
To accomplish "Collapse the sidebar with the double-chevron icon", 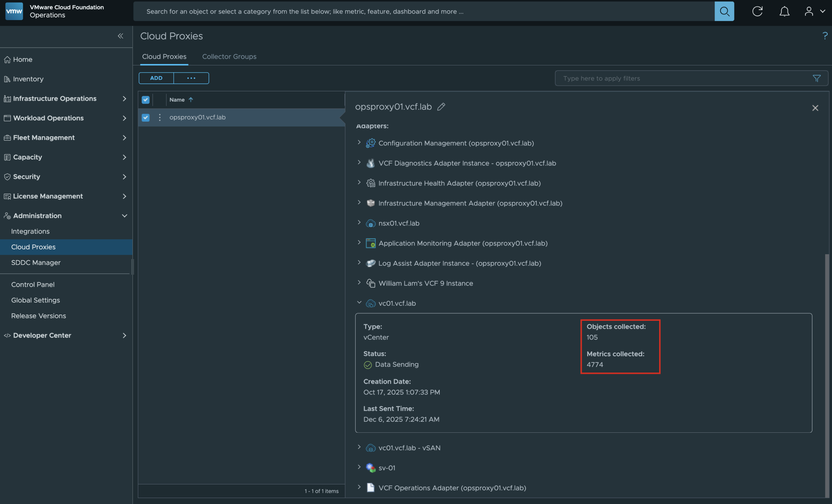I will [x=121, y=36].
